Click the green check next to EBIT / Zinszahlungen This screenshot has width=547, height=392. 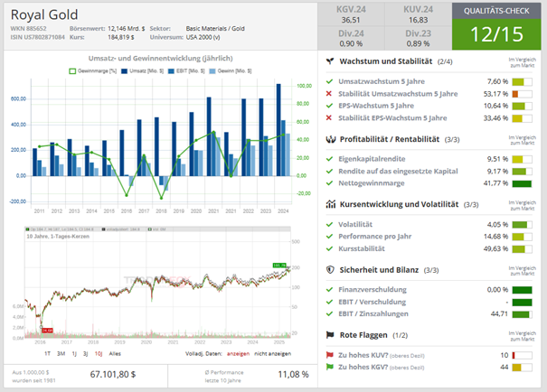coord(329,313)
